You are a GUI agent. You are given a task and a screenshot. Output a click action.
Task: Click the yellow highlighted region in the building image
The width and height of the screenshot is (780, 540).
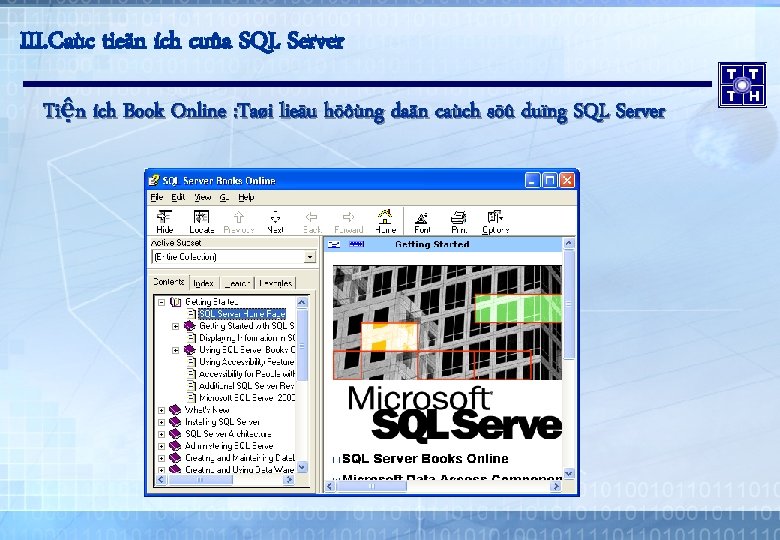(x=390, y=337)
